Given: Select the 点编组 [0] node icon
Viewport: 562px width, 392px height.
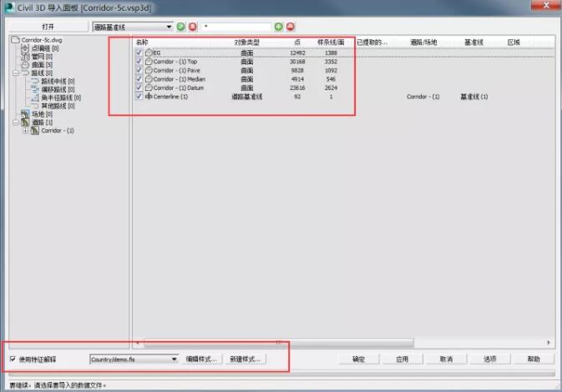Looking at the screenshot, I should (x=25, y=48).
